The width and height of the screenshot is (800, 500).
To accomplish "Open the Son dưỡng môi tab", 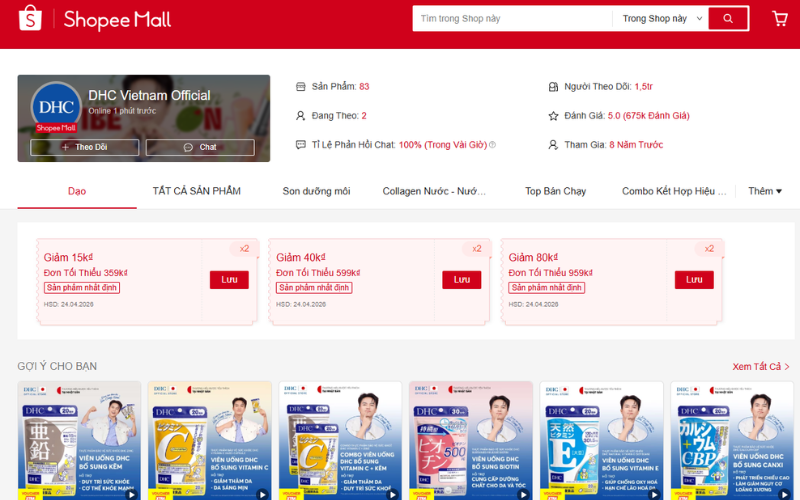I will 316,191.
